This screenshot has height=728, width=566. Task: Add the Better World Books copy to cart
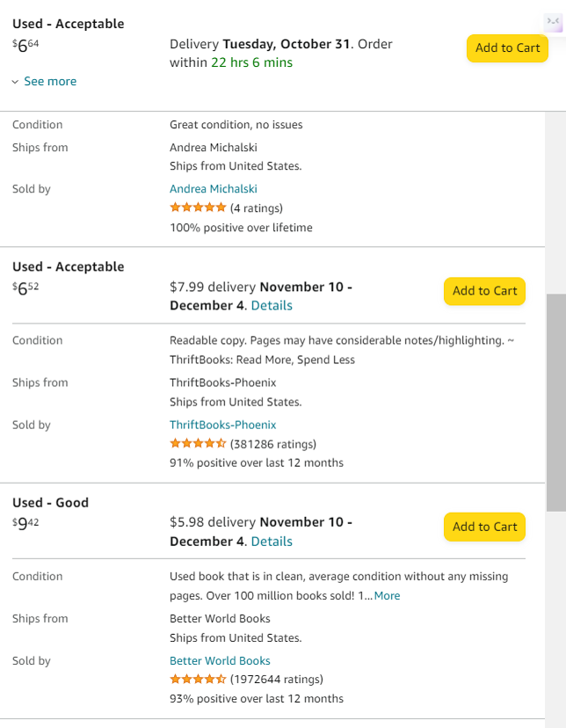484,527
